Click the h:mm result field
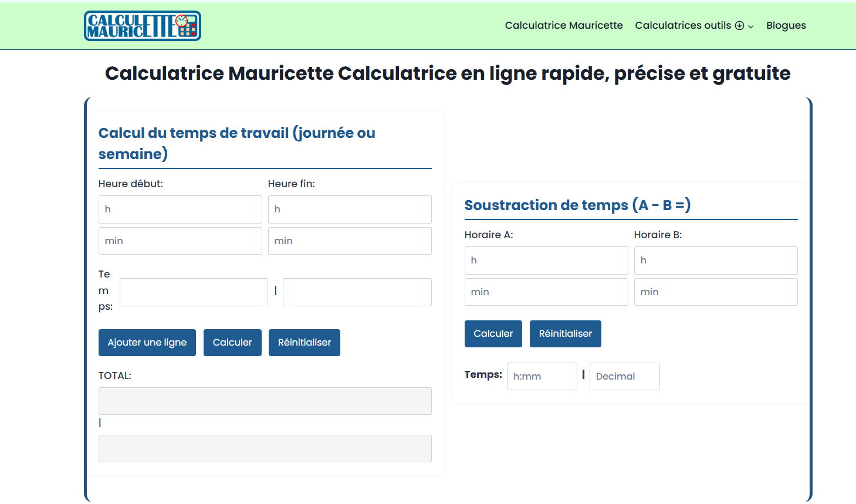The width and height of the screenshot is (856, 504). tap(542, 377)
